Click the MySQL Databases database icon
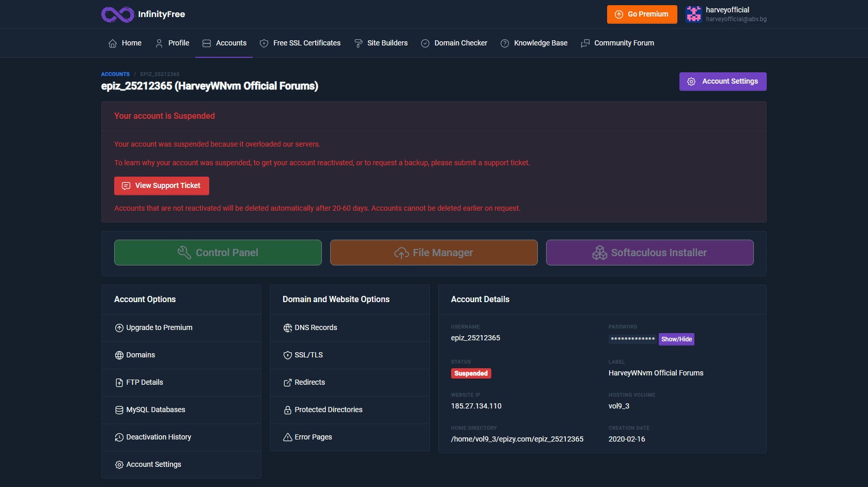The width and height of the screenshot is (868, 487). (x=119, y=410)
